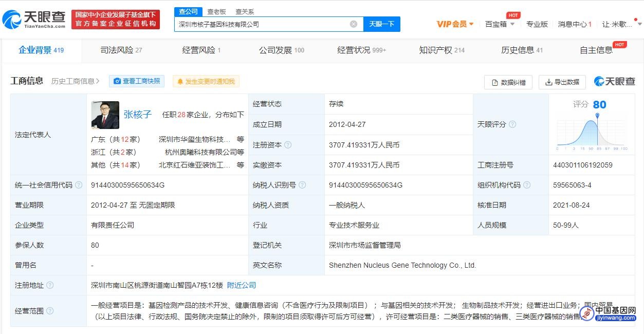Open the legal representative 张核子 profile link
This screenshot has height=334, width=644.
[x=138, y=115]
